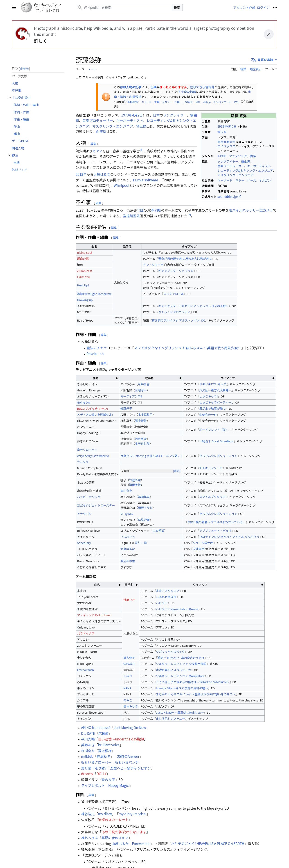
Task: Open Rising Soul red link
Action: click(x=84, y=253)
